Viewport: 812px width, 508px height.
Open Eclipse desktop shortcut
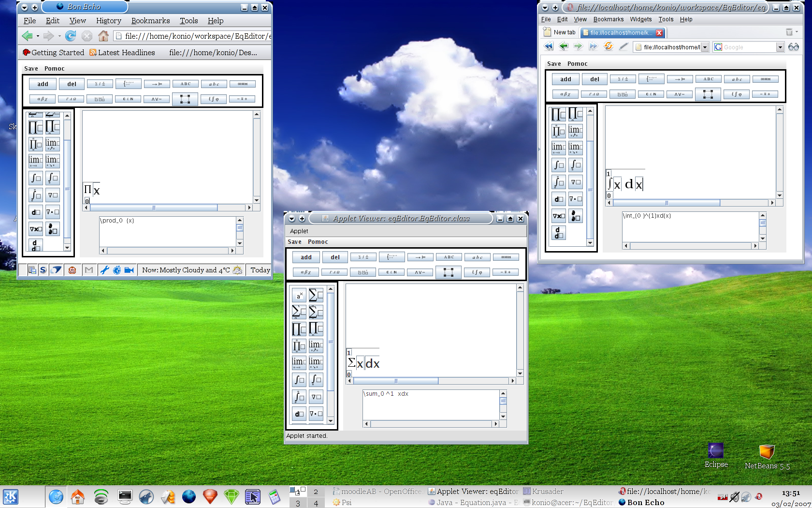click(716, 456)
